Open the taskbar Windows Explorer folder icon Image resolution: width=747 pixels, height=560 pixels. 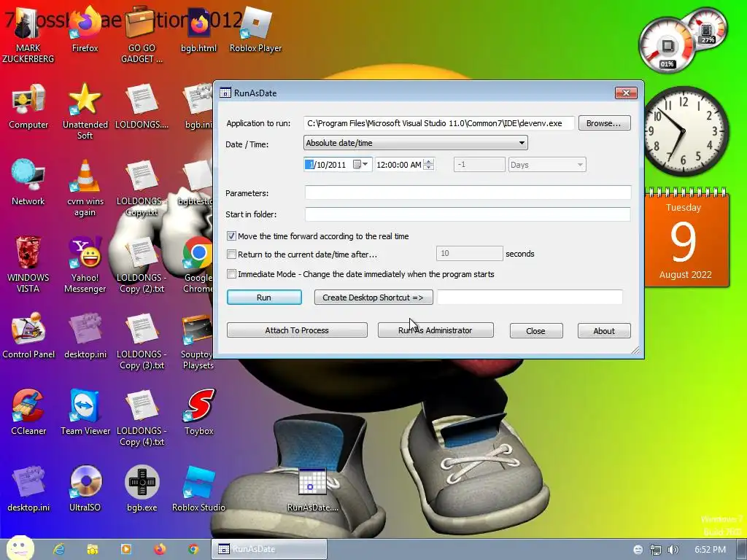pyautogui.click(x=93, y=549)
